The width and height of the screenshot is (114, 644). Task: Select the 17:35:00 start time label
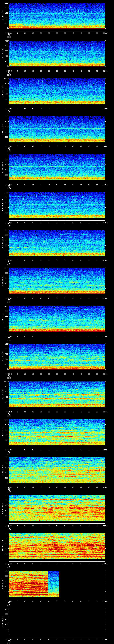pyautogui.click(x=9, y=639)
